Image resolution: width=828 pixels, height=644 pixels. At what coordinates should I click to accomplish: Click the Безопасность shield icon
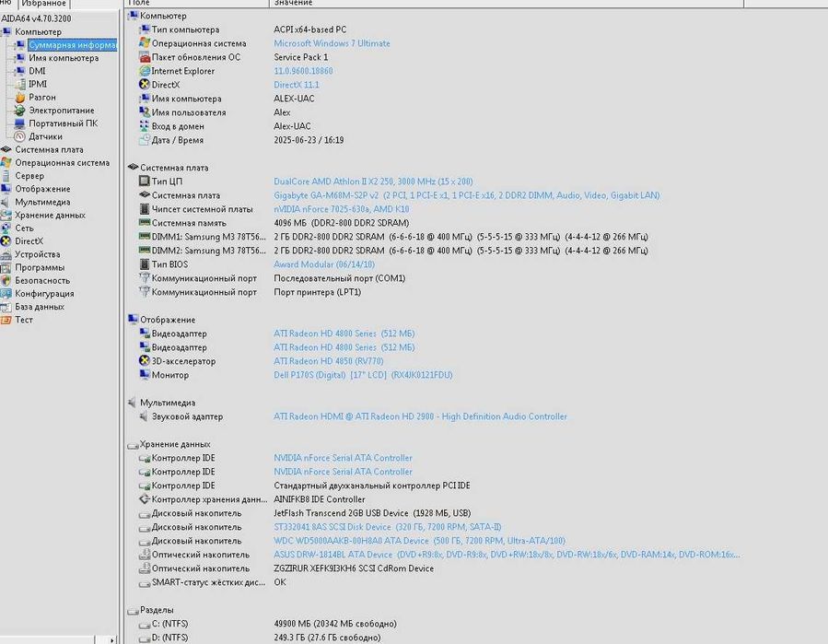click(x=6, y=280)
